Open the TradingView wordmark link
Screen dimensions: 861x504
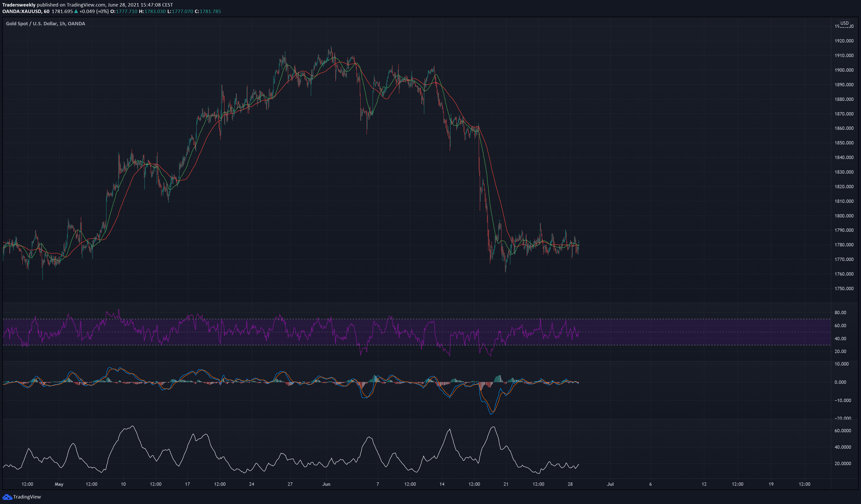[x=27, y=497]
